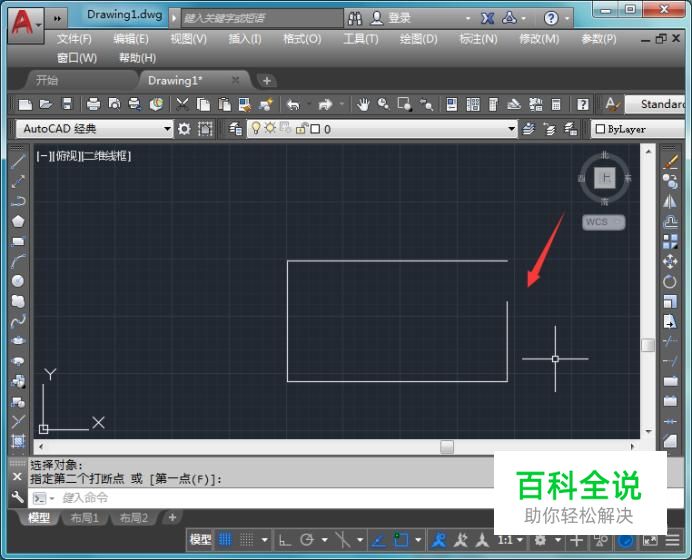The height and width of the screenshot is (560, 692).
Task: Select the Revision Cloud tool
Action: [18, 301]
